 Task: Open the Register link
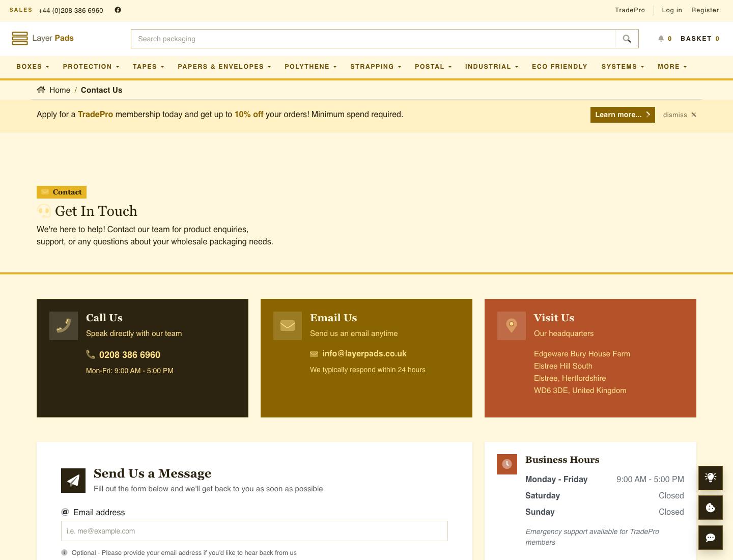click(705, 10)
